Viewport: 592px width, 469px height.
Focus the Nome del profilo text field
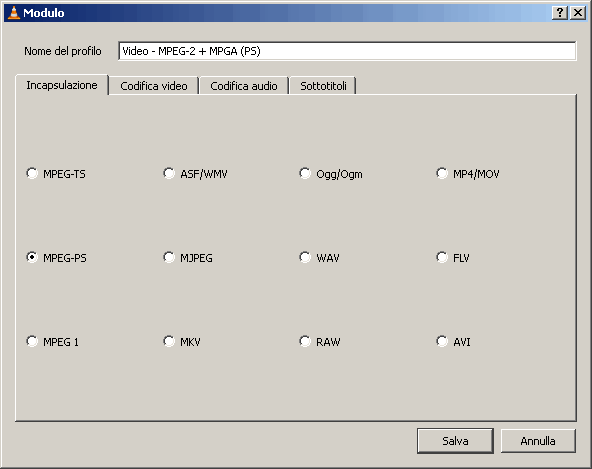click(347, 51)
